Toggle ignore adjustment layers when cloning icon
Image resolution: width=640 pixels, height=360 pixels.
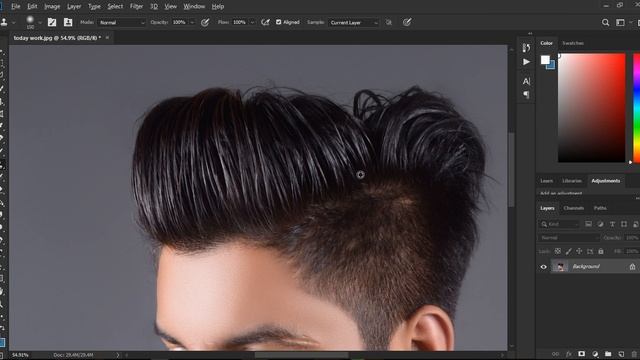(389, 22)
